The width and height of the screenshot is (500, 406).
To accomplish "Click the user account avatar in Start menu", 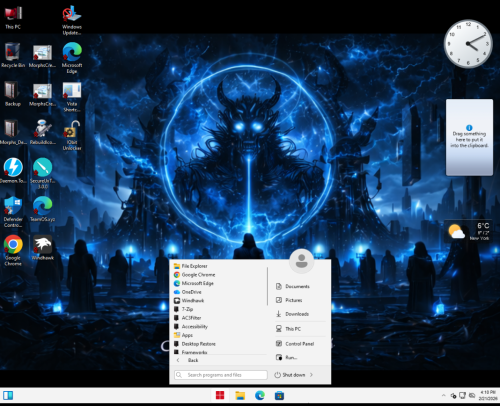I will [301, 261].
